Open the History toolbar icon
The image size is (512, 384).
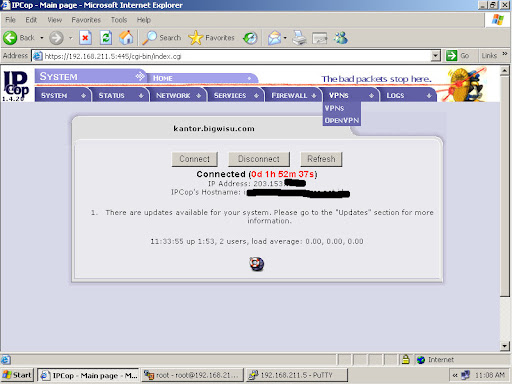click(x=250, y=38)
